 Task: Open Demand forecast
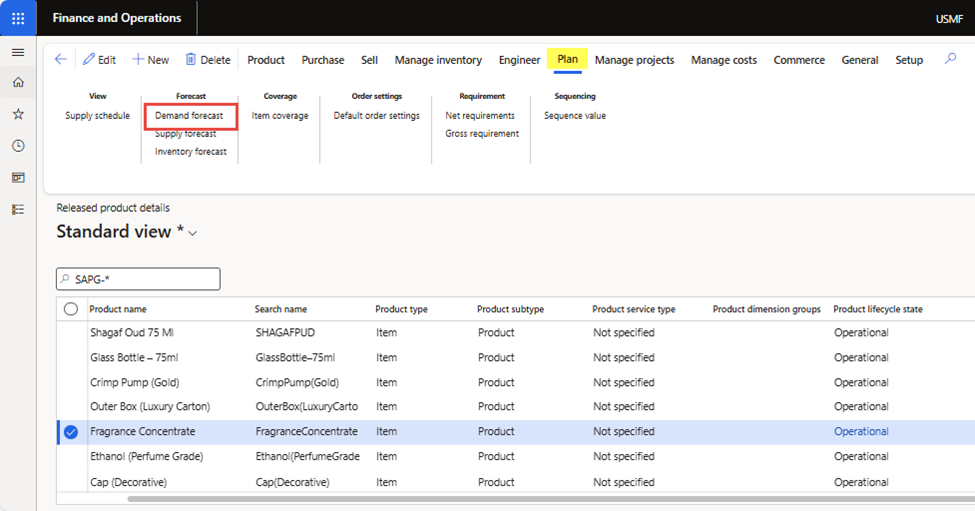coord(189,116)
